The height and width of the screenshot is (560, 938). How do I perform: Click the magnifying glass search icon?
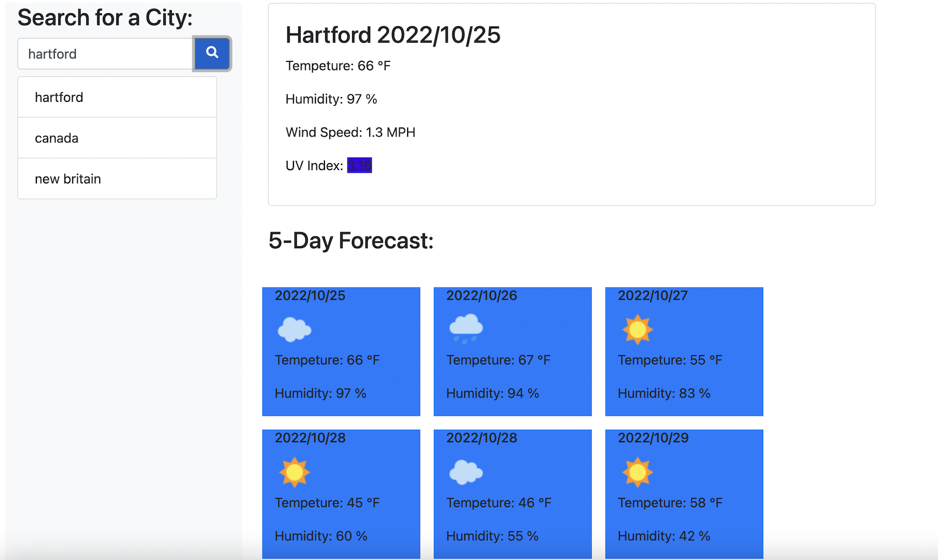pos(212,53)
